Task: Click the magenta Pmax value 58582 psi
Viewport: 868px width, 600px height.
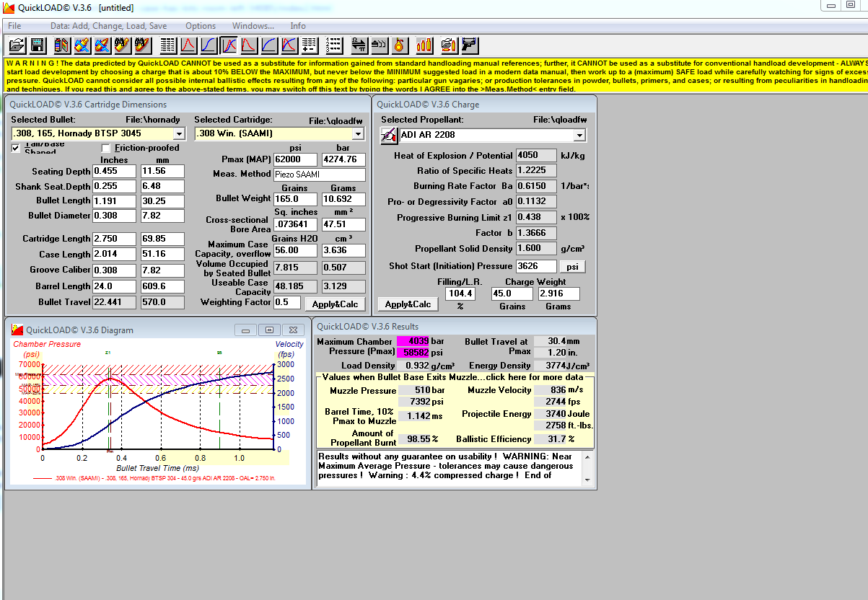Action: point(413,353)
